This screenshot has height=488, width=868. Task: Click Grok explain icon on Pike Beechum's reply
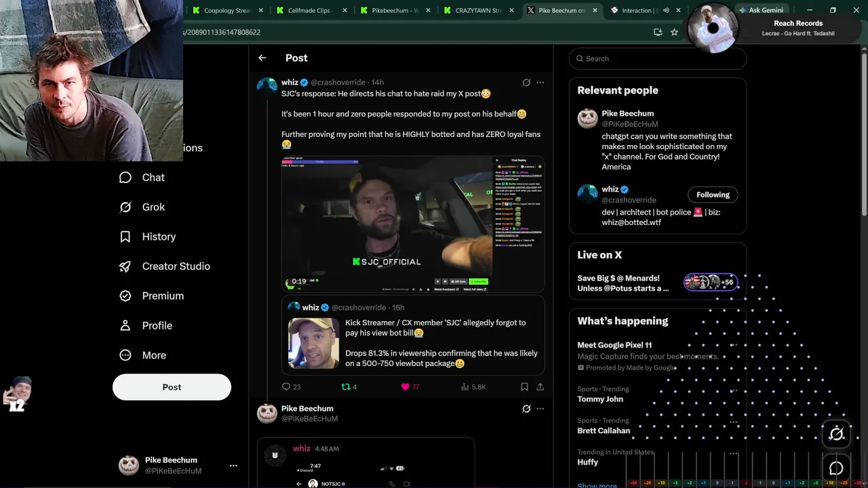(x=526, y=409)
